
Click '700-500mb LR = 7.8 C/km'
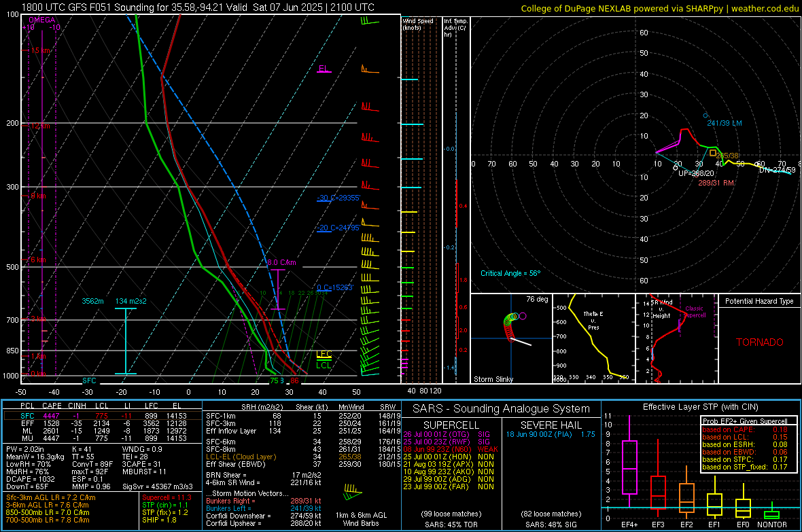[48, 520]
